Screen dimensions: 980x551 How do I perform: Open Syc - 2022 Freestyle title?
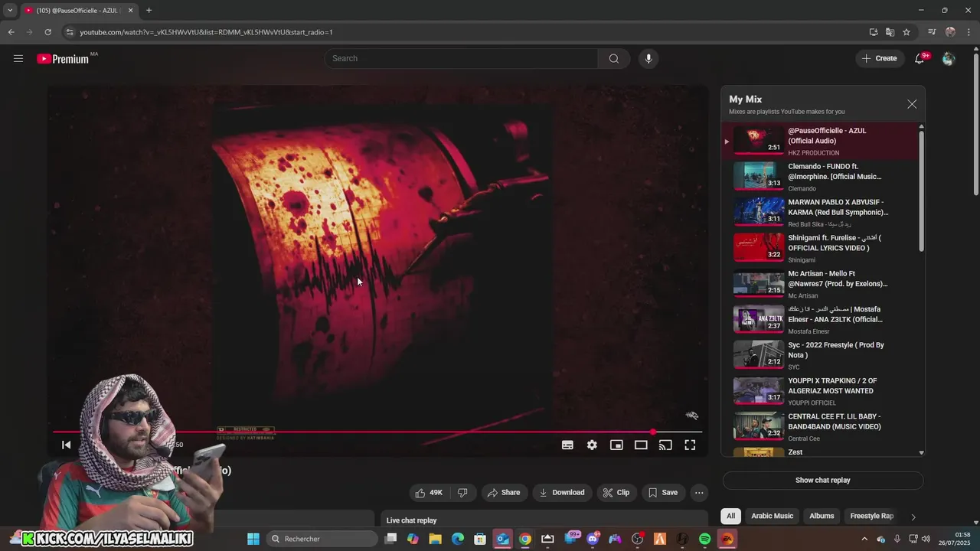[x=836, y=350]
